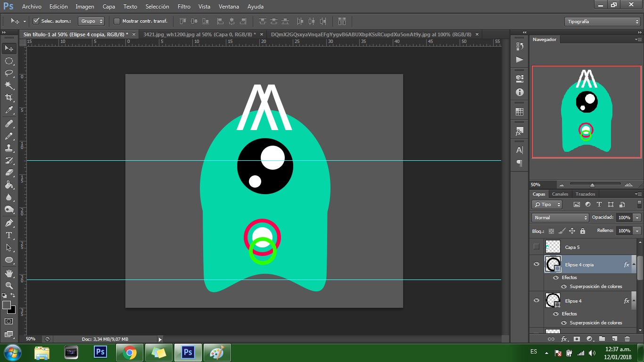Show the Capa 5 layer visibility box

pyautogui.click(x=537, y=247)
